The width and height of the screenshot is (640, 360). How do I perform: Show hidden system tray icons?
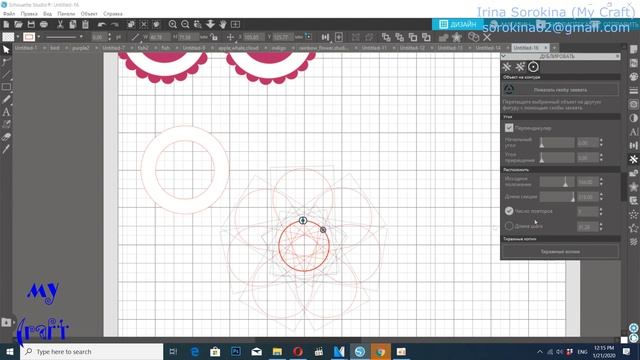(x=540, y=351)
